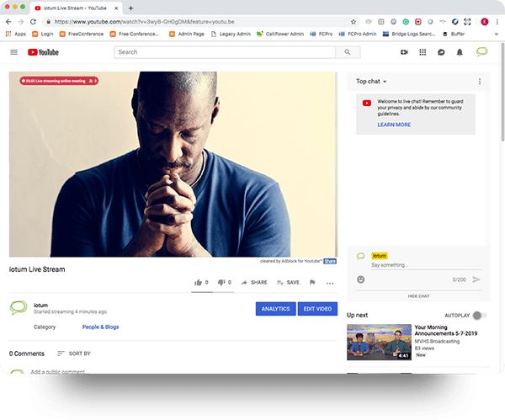Click the Chrome profile avatar
Viewport: 505px width, 420px height.
pos(485,22)
